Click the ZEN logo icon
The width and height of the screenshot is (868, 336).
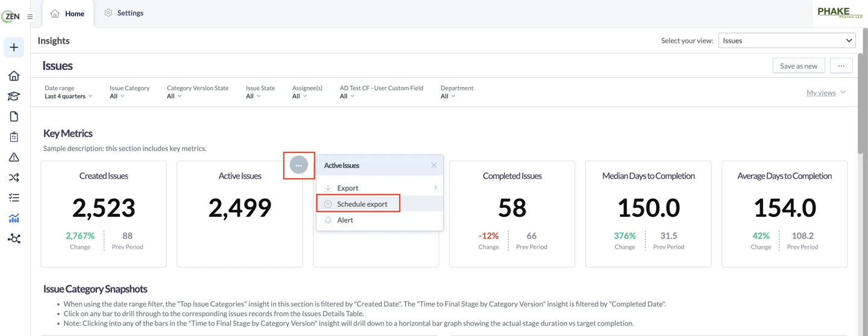pyautogui.click(x=10, y=16)
